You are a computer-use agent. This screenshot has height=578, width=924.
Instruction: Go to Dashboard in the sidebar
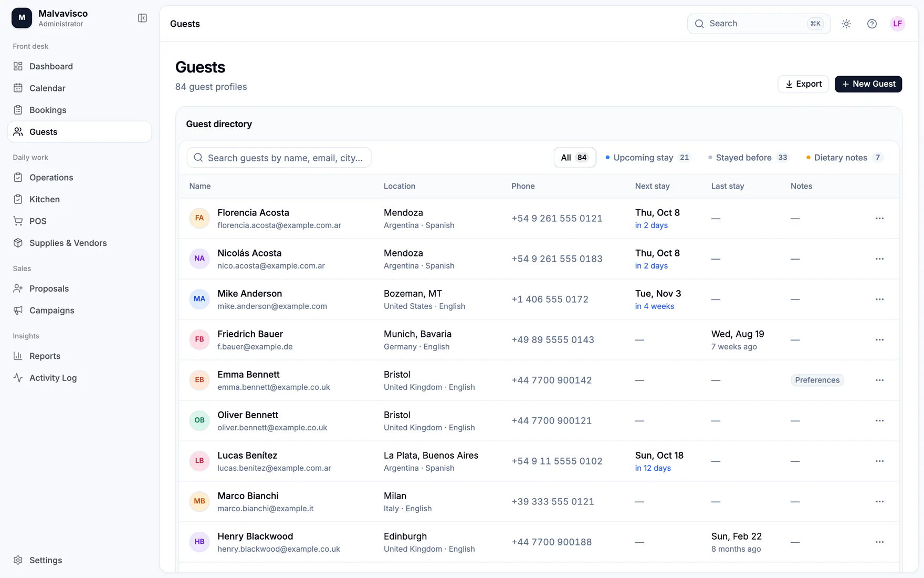click(x=79, y=66)
